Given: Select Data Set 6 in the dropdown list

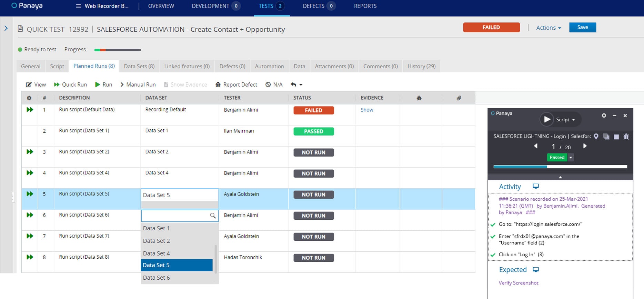Looking at the screenshot, I should tap(178, 278).
